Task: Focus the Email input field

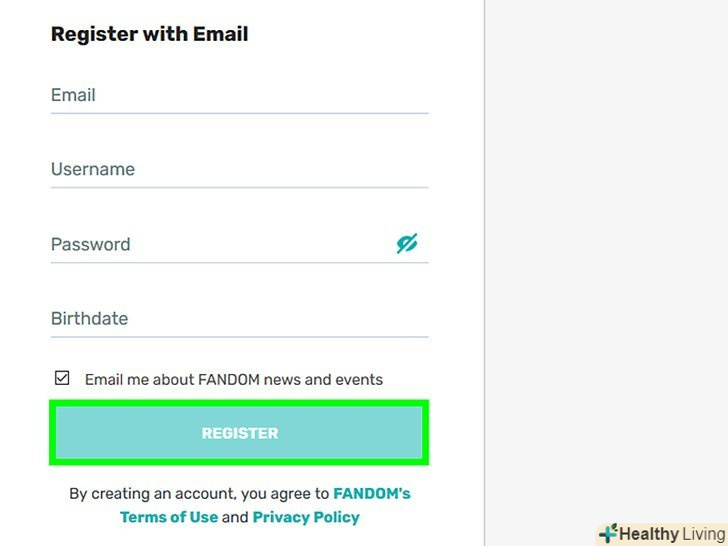Action: 239,96
